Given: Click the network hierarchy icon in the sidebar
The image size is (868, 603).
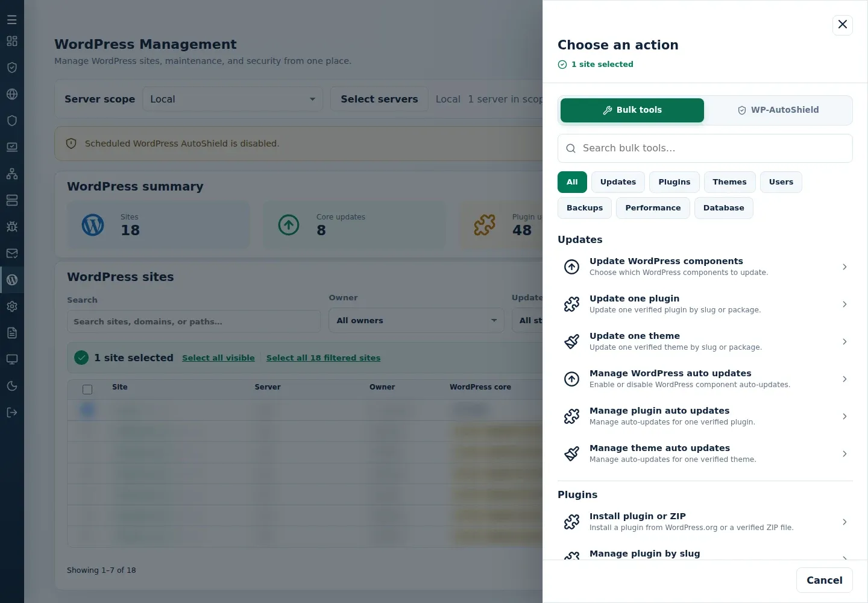Looking at the screenshot, I should coord(12,174).
